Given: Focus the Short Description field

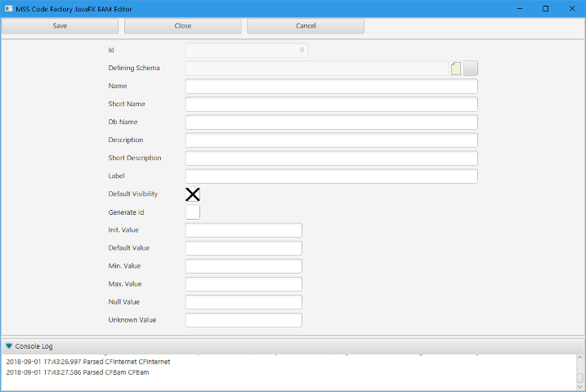Looking at the screenshot, I should (331, 158).
